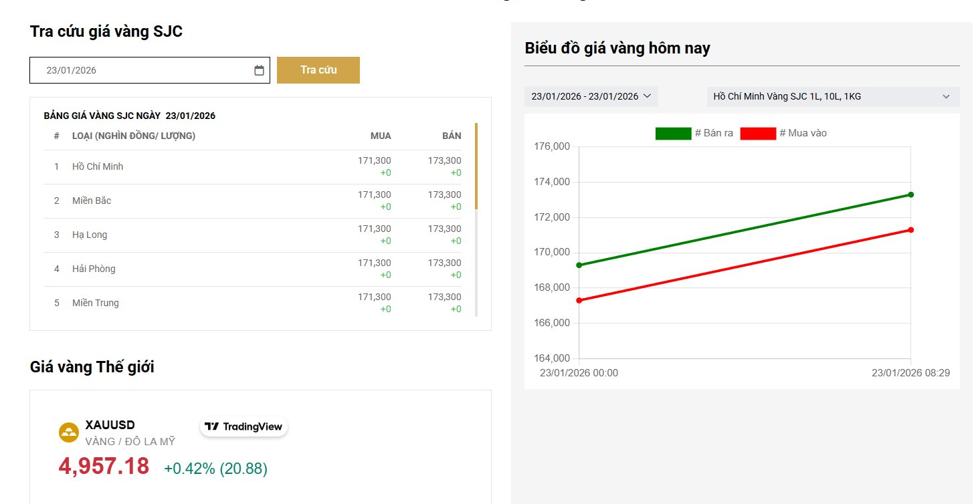Viewport: 980px width, 504px height.
Task: Open the calendar date picker icon
Action: coord(259,70)
